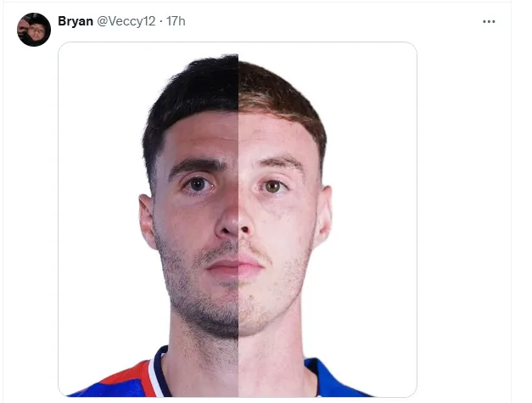Screen dimensions: 532x403
Task: Open the display name Bryan's profile
Action: [76, 21]
